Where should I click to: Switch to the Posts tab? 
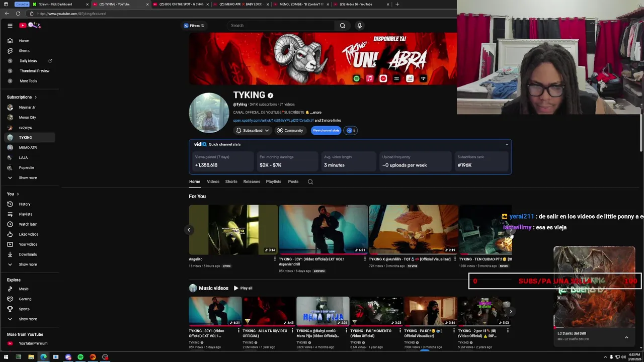click(293, 182)
